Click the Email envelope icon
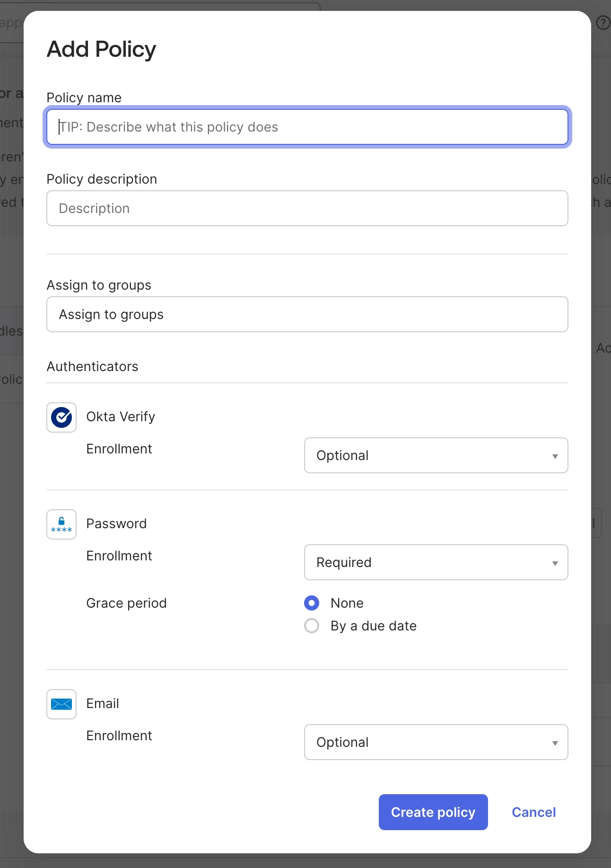The width and height of the screenshot is (611, 868). pyautogui.click(x=61, y=704)
